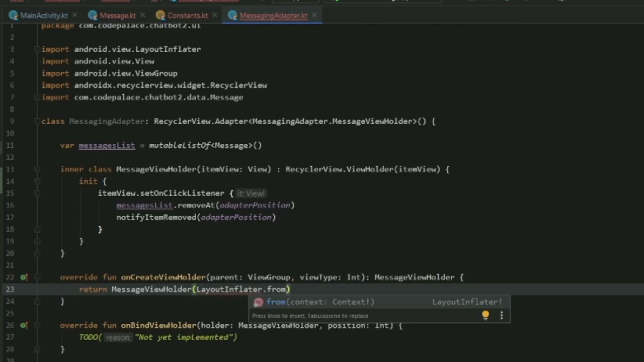Click the override gutter icon beside onCreateViewHolder
644x362 pixels.
coord(24,277)
